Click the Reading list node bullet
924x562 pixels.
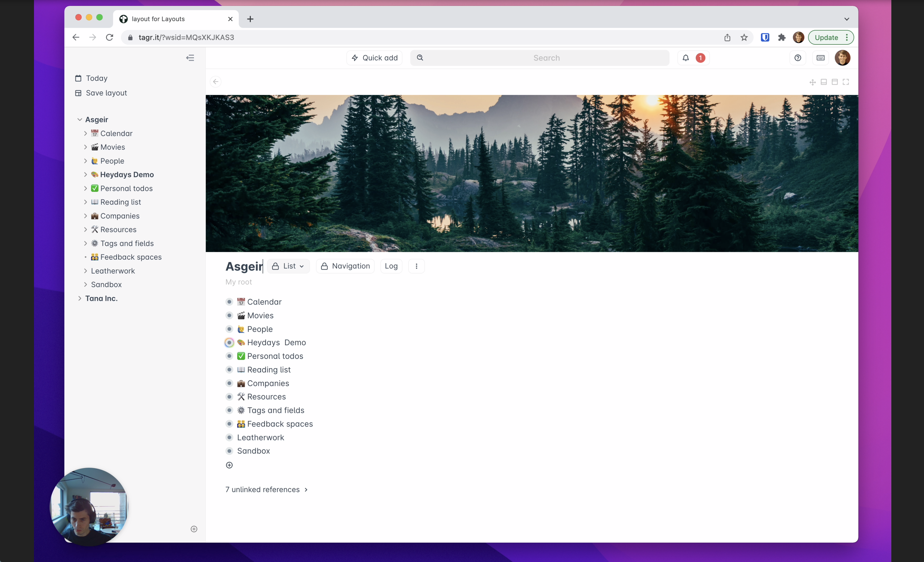pyautogui.click(x=229, y=370)
